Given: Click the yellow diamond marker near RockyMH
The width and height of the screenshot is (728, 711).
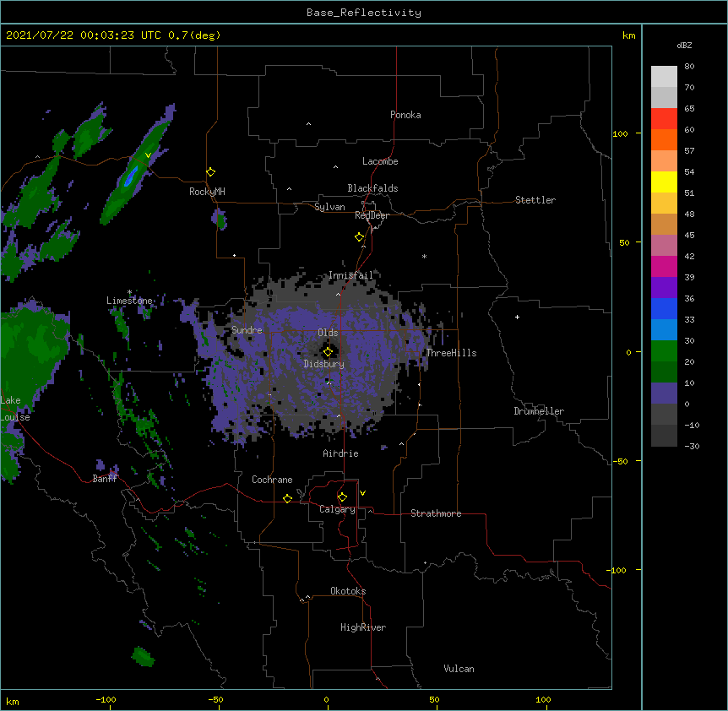Looking at the screenshot, I should pos(211,172).
